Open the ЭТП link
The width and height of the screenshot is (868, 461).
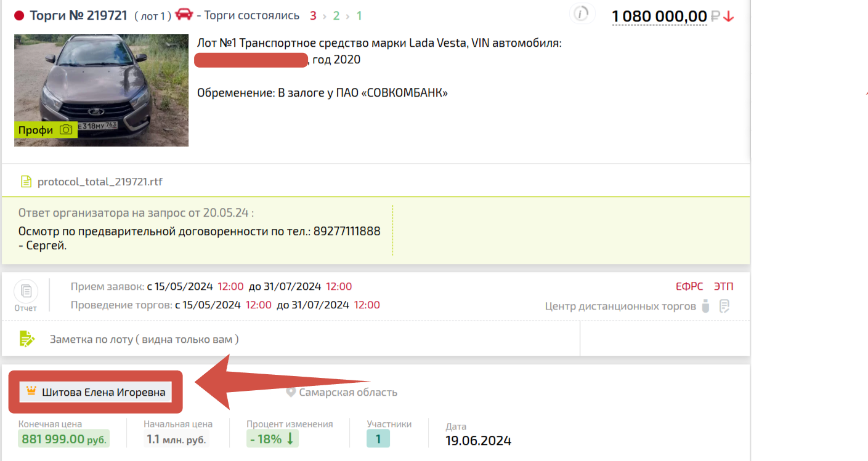click(x=724, y=287)
